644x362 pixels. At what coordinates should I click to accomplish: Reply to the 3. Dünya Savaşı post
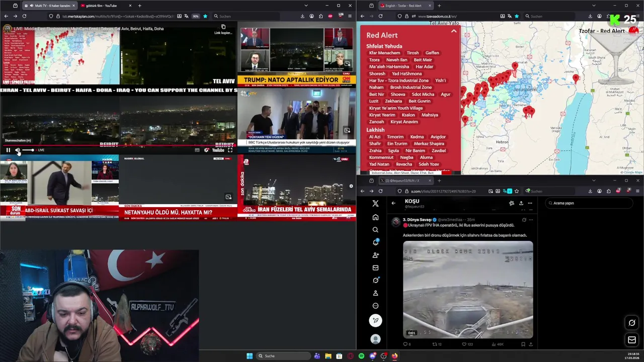[406, 344]
